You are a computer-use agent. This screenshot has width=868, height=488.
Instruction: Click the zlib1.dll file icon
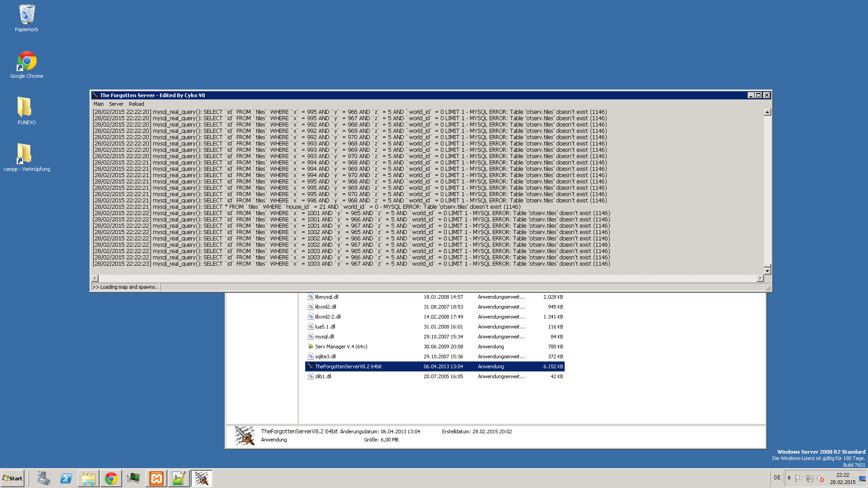coord(311,376)
